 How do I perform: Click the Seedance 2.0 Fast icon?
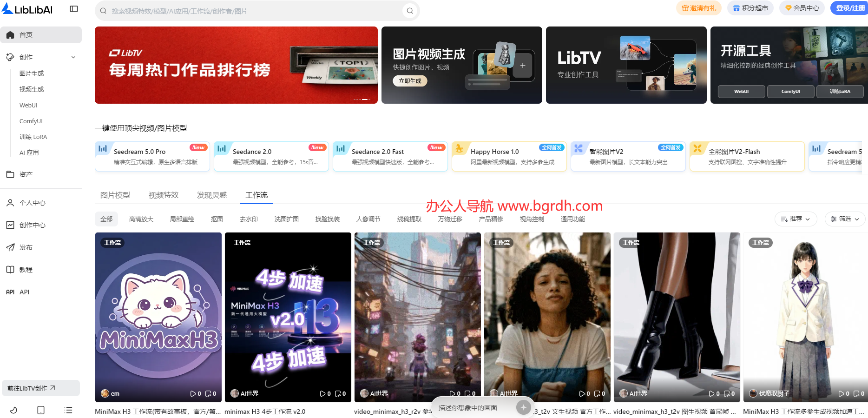coord(341,149)
